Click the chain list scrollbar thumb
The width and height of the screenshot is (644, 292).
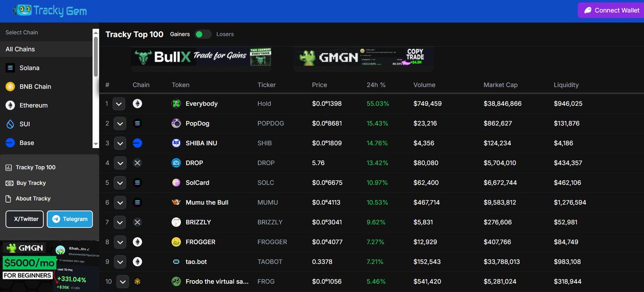tap(96, 56)
